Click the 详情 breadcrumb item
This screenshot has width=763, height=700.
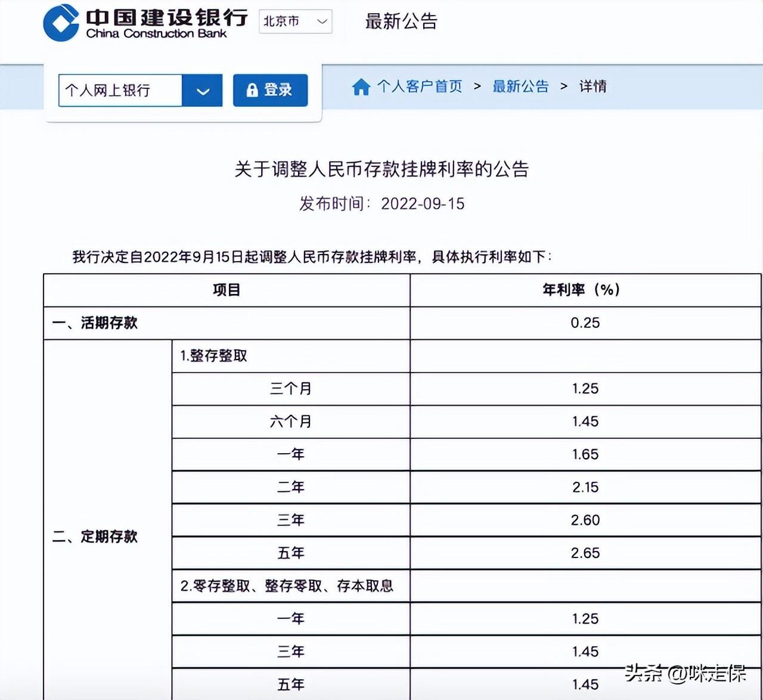593,86
